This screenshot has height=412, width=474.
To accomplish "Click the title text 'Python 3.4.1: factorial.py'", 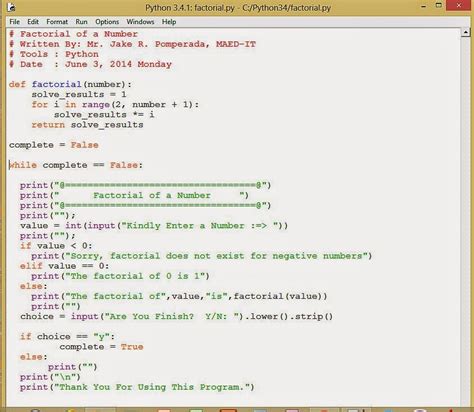I will coord(190,8).
